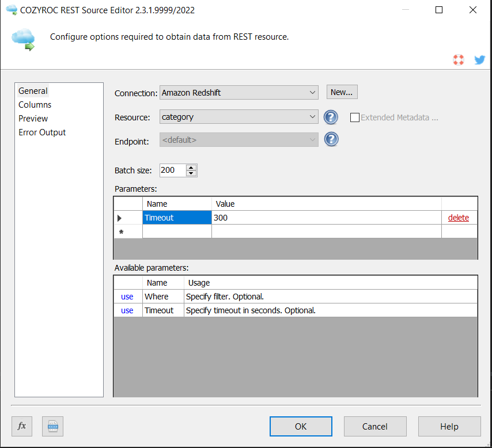Open the Endpoint default dropdown
This screenshot has height=448, width=492.
(x=239, y=140)
